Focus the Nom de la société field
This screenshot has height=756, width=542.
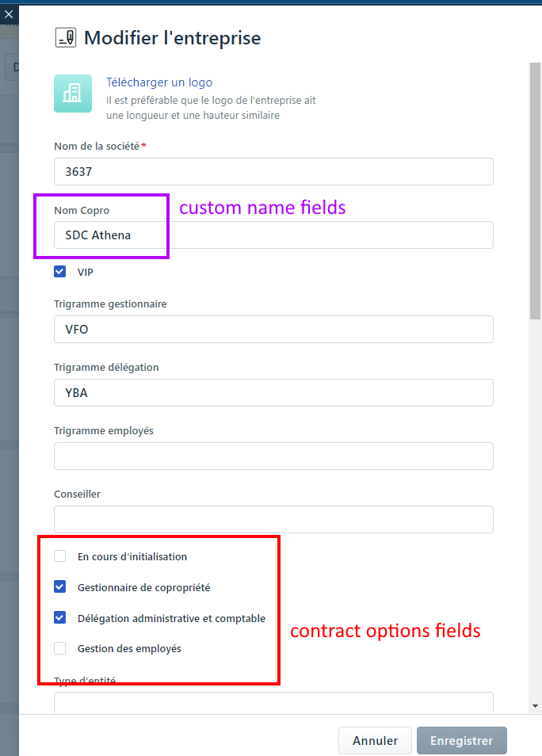(x=273, y=172)
